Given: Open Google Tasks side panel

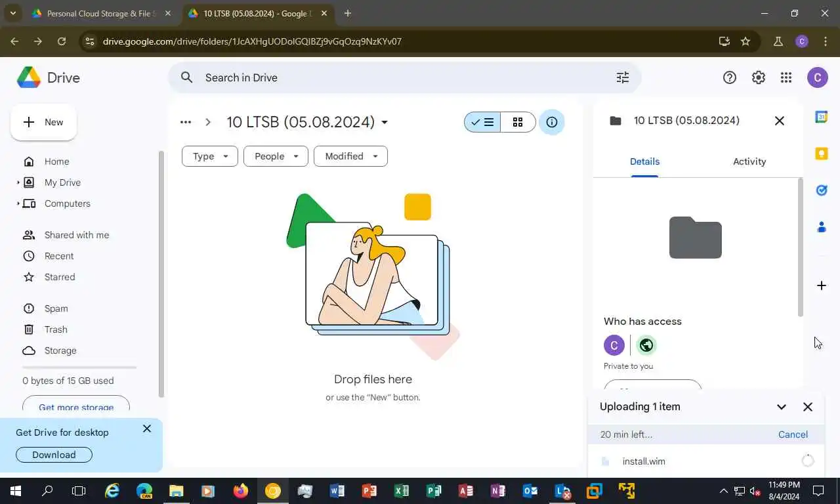Looking at the screenshot, I should [x=822, y=190].
